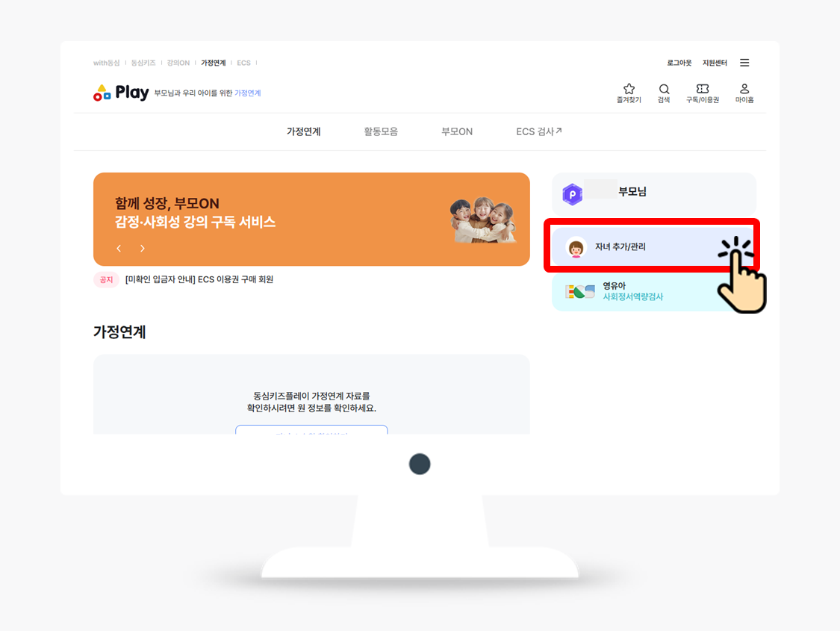Click the 검색 magnifier icon
The height and width of the screenshot is (631, 840).
click(x=664, y=89)
